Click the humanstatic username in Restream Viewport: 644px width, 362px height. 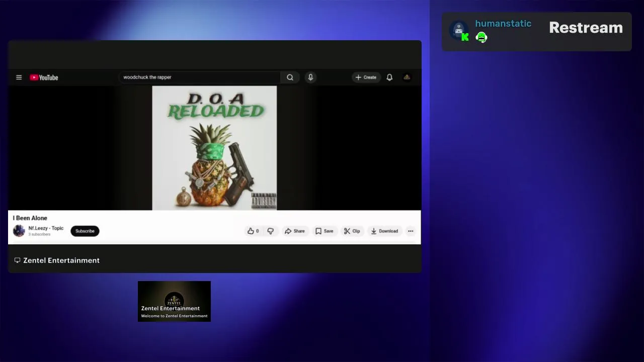pos(503,24)
